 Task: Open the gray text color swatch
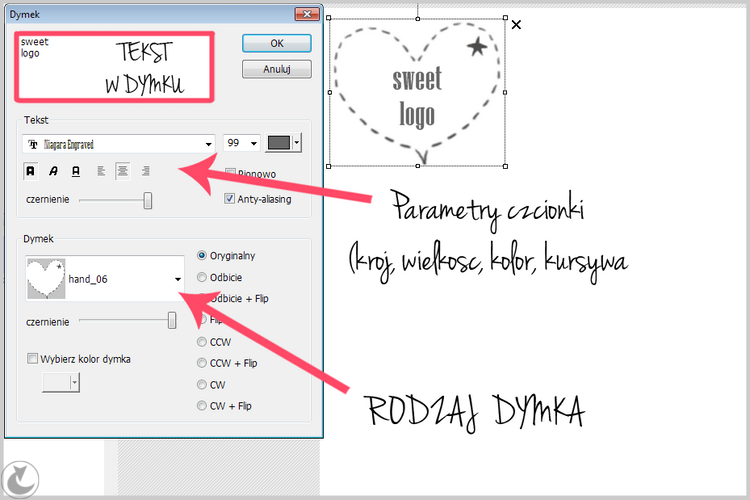pyautogui.click(x=284, y=143)
